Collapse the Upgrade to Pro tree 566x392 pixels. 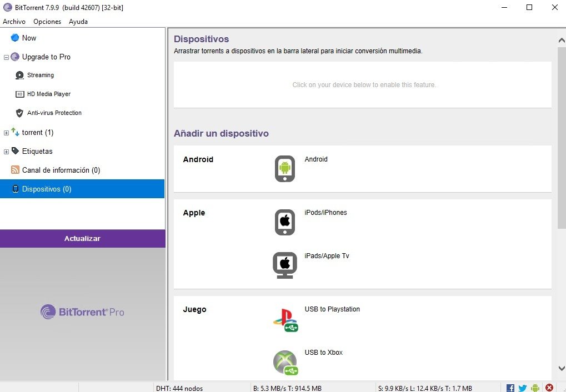[x=6, y=57]
